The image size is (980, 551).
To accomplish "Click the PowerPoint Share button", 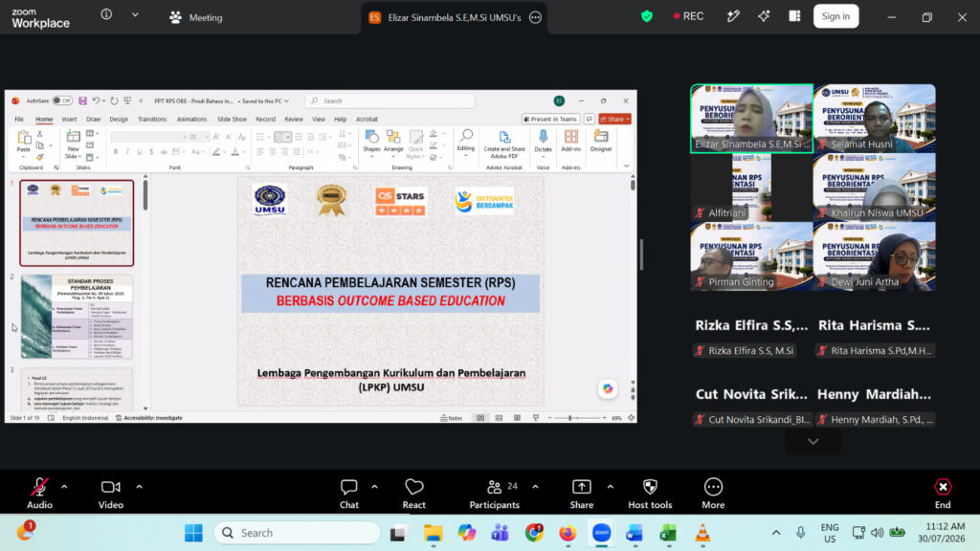I will tap(615, 119).
